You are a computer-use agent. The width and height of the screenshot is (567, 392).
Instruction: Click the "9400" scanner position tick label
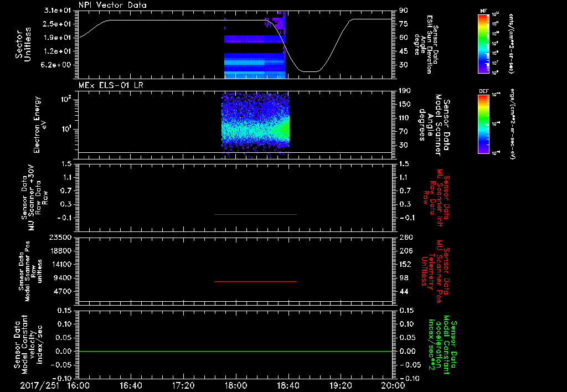click(62, 278)
